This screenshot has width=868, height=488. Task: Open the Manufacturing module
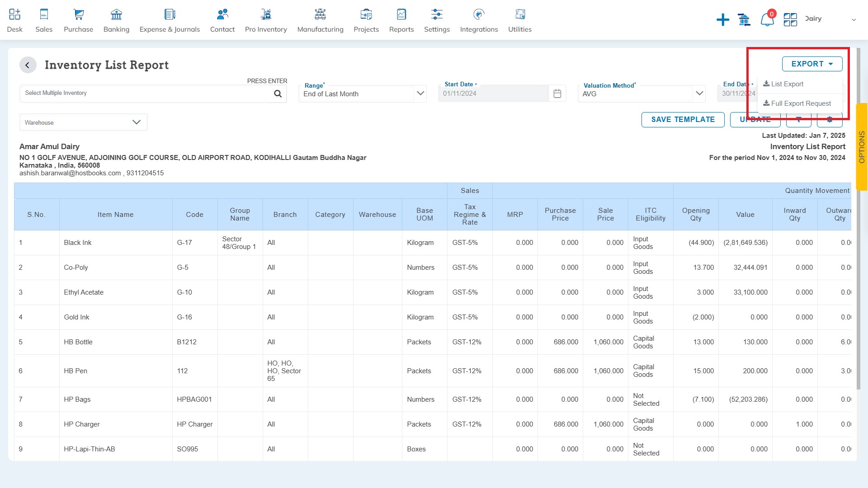click(x=320, y=20)
